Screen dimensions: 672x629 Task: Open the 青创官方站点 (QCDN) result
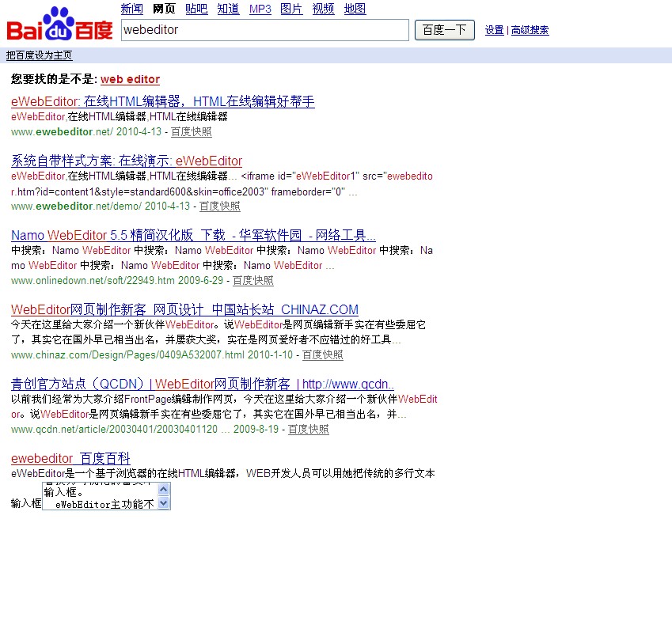point(203,384)
